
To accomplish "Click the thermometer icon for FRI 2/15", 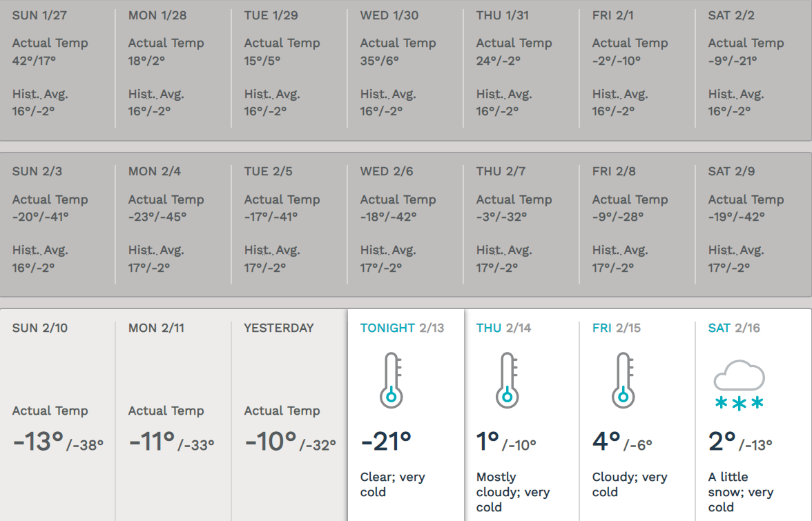I will (x=623, y=380).
